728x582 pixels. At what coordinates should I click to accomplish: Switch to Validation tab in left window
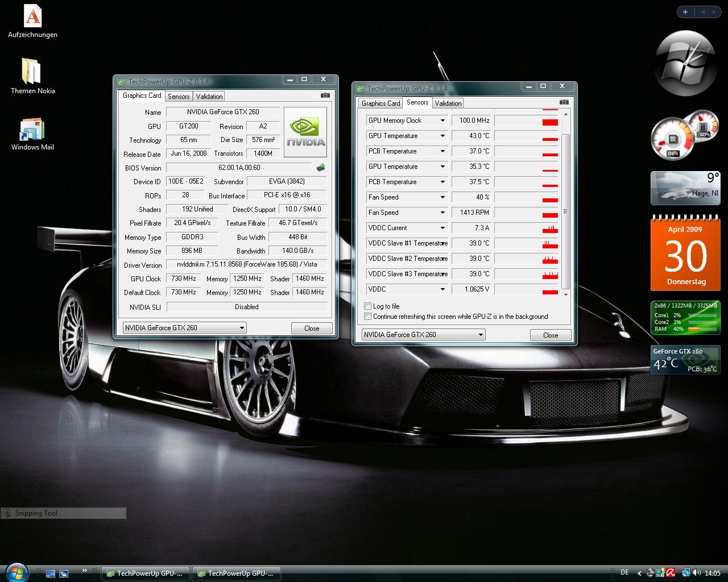[209, 97]
